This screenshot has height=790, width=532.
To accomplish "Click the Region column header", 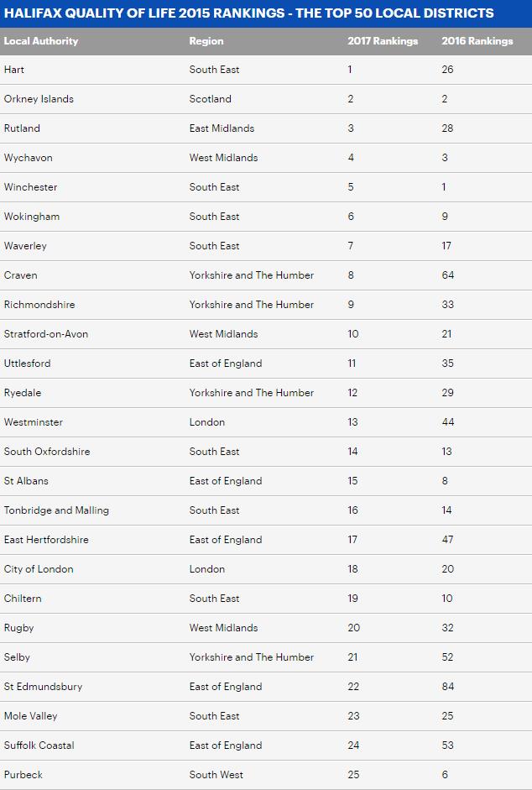I will (206, 41).
